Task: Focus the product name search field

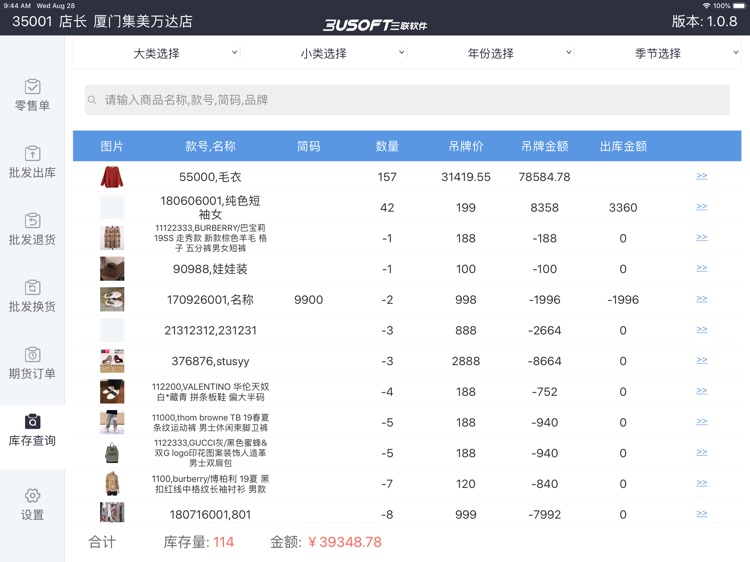Action: pyautogui.click(x=407, y=100)
